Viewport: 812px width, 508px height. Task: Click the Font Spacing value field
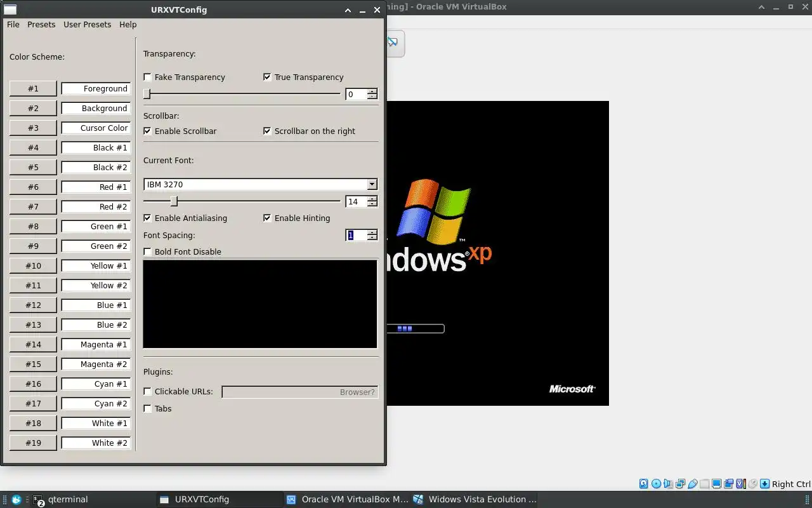pyautogui.click(x=357, y=235)
